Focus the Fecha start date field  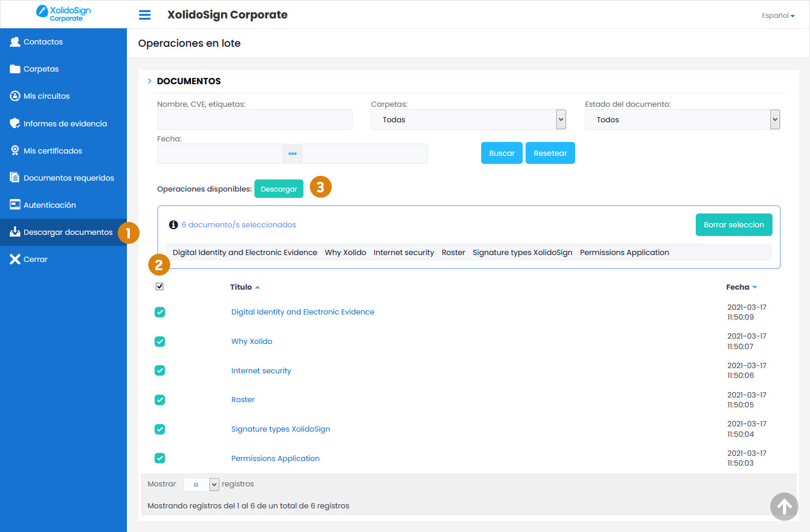[220, 153]
